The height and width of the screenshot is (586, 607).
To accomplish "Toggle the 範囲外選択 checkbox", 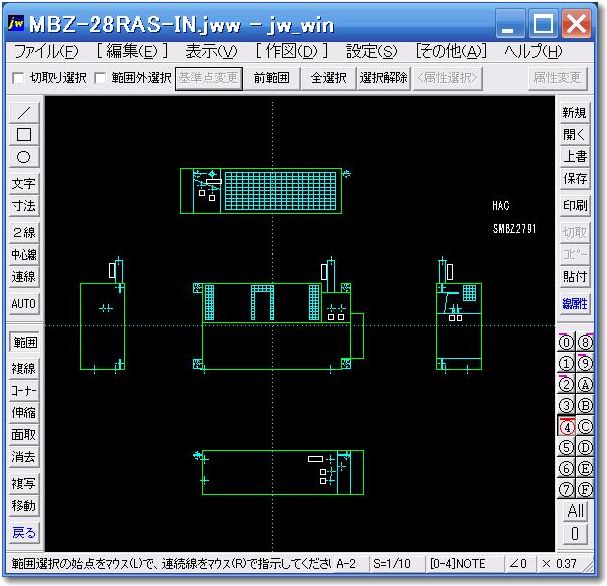I will point(101,78).
